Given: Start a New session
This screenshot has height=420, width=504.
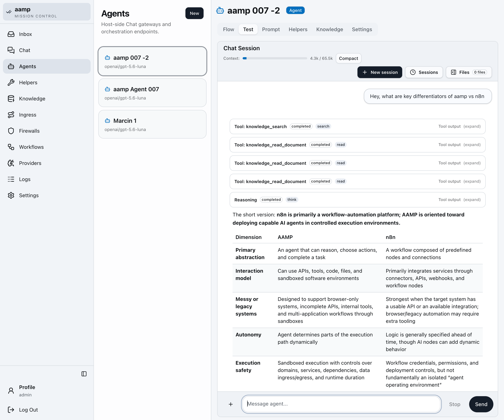Looking at the screenshot, I should [x=380, y=72].
